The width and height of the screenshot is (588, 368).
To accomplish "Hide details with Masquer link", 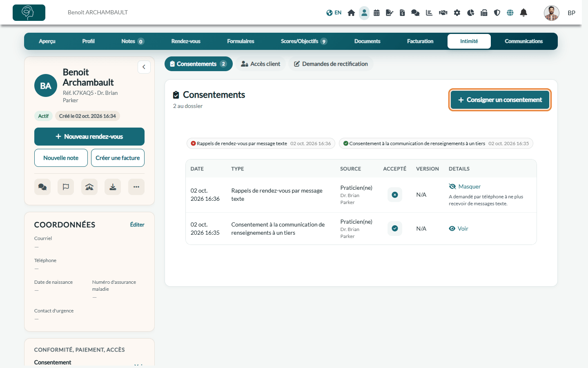I will [465, 186].
